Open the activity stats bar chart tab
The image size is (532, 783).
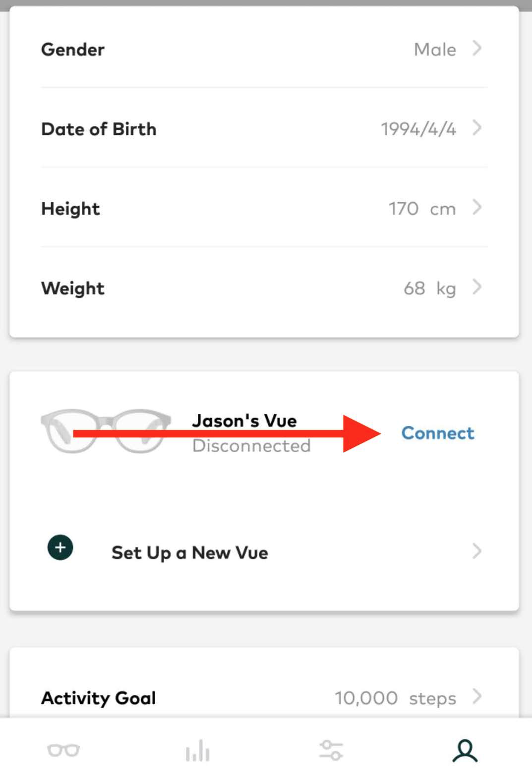pos(197,750)
